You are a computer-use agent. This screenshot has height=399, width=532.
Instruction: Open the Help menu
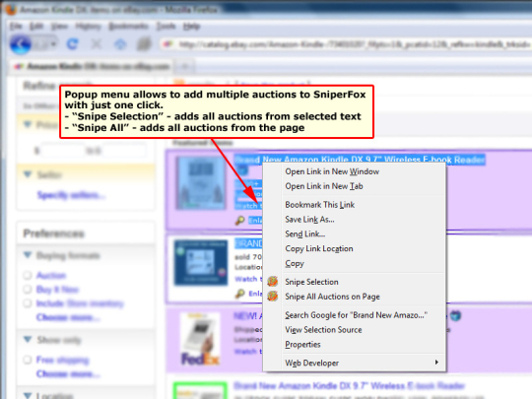click(192, 27)
